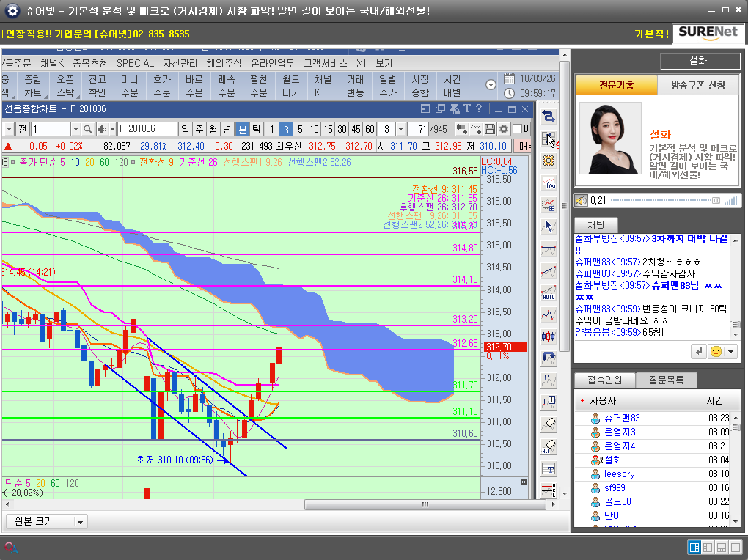Viewport: 748px width, 560px height.
Task: Pick the single eraser tool
Action: [548, 424]
